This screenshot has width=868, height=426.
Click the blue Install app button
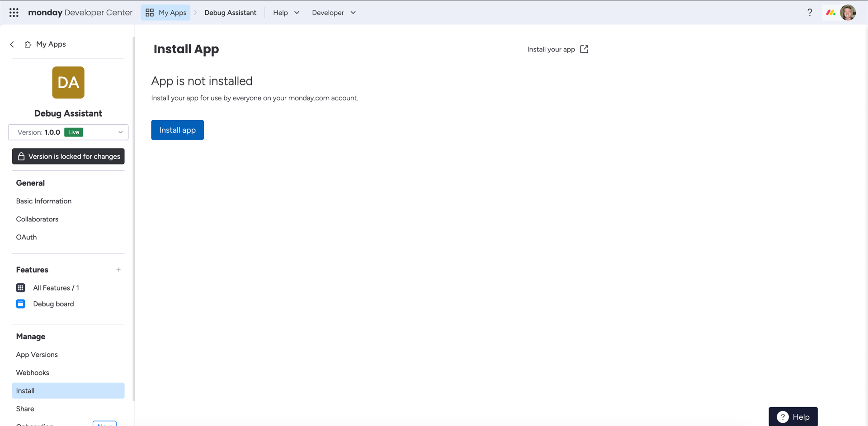pos(177,130)
